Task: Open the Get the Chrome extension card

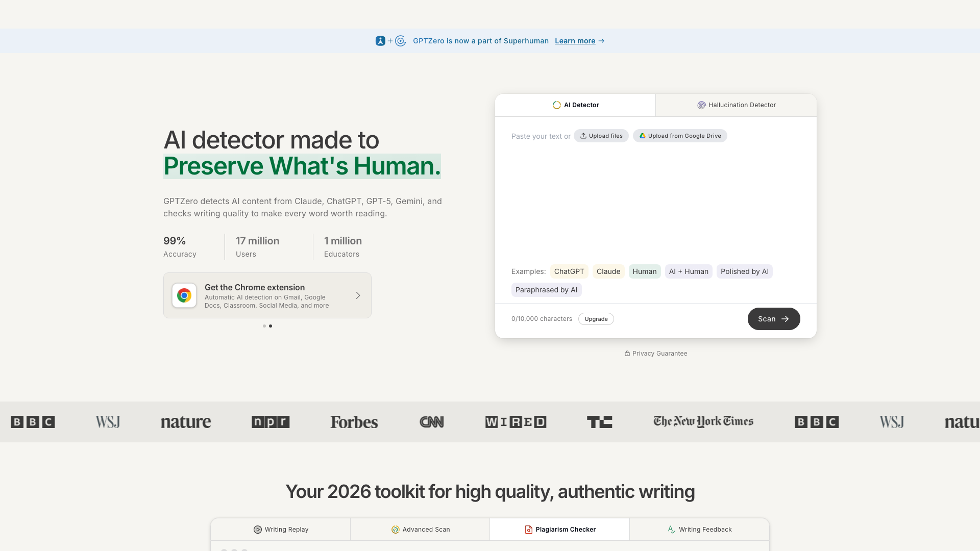Action: [x=267, y=295]
